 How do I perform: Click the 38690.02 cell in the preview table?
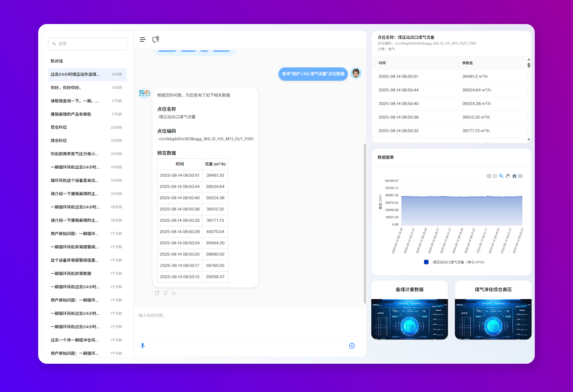[215, 254]
